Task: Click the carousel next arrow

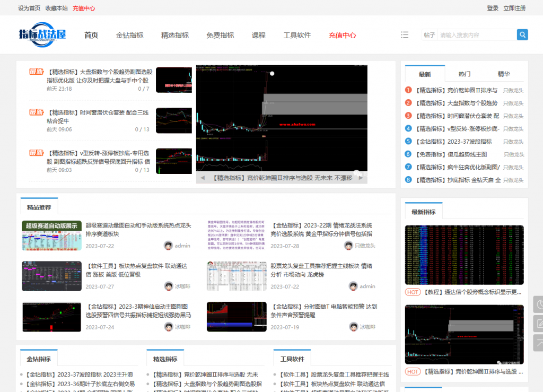Action: tap(361, 178)
